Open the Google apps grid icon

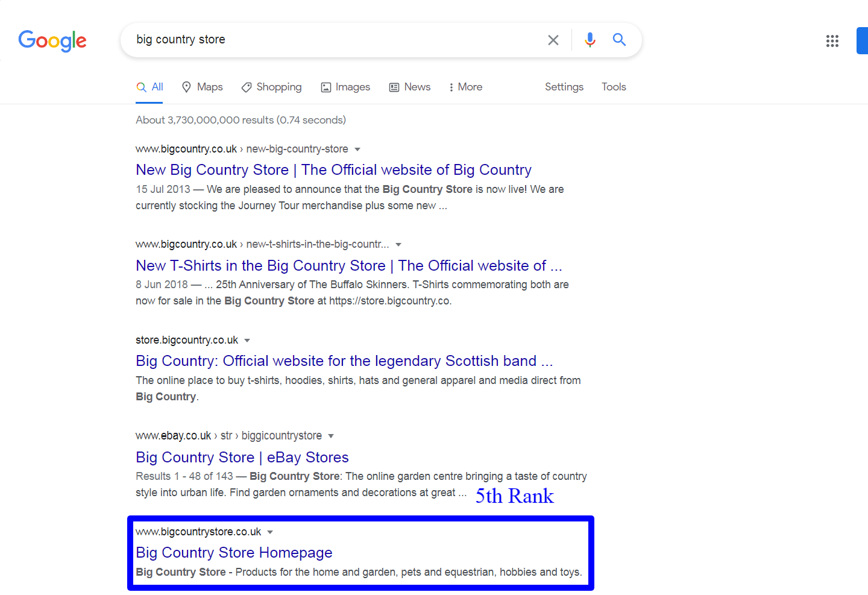[x=832, y=40]
